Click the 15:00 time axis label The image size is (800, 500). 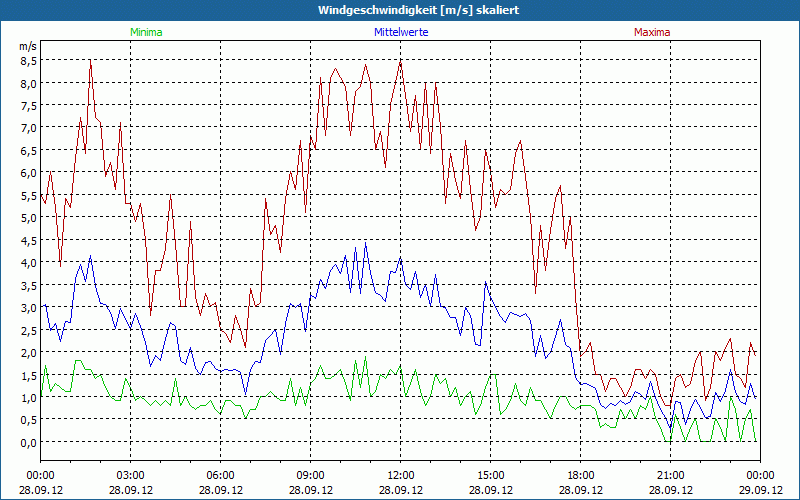(x=491, y=476)
